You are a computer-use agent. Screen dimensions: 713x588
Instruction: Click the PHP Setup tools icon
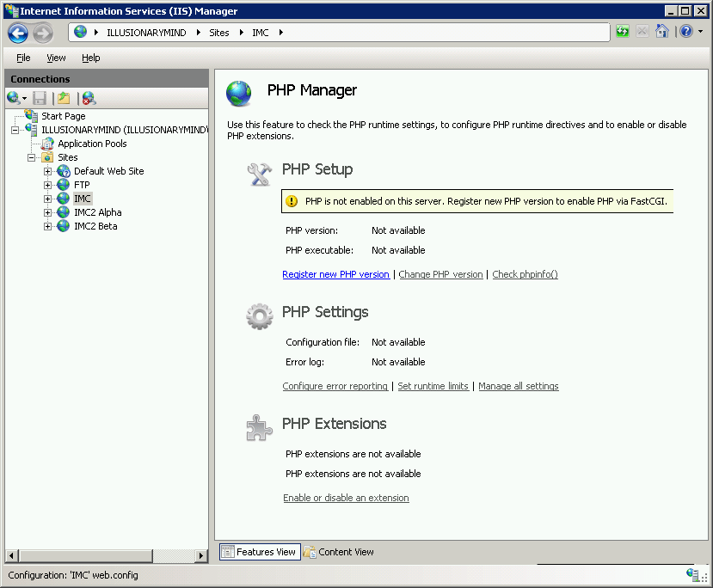(x=260, y=175)
